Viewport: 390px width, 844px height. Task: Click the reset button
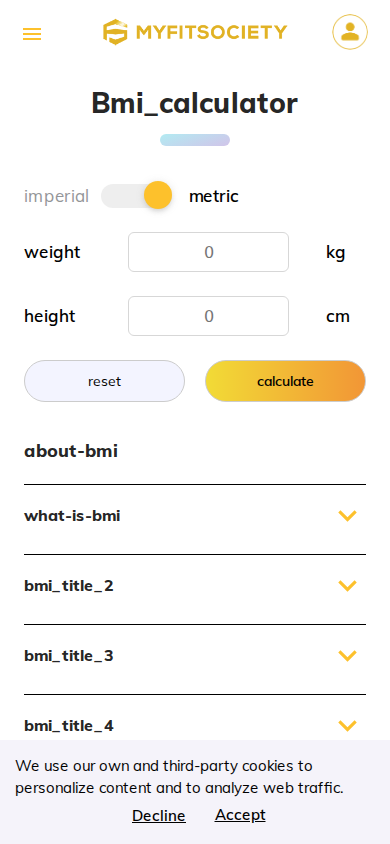(x=104, y=381)
